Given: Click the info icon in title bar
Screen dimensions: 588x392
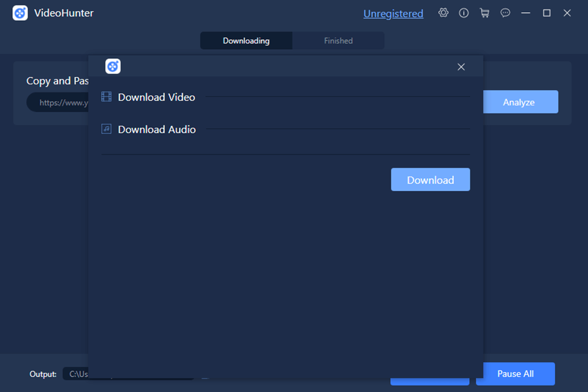Looking at the screenshot, I should (x=464, y=13).
